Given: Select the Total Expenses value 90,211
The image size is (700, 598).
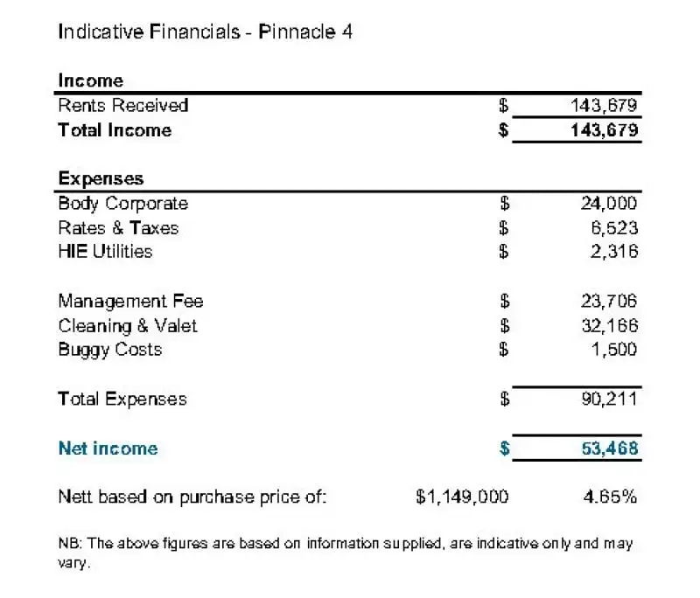Looking at the screenshot, I should tap(609, 400).
